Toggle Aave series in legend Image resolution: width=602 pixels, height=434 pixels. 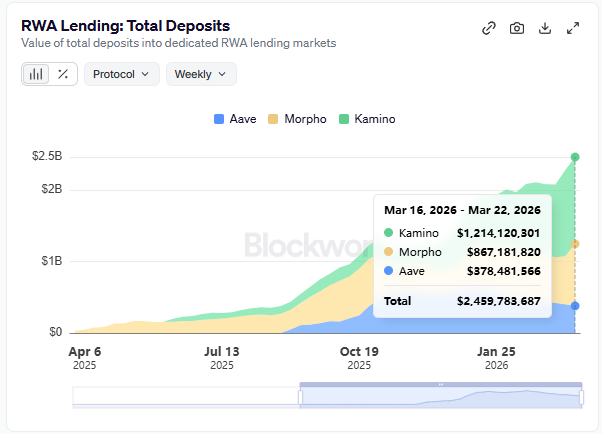235,119
